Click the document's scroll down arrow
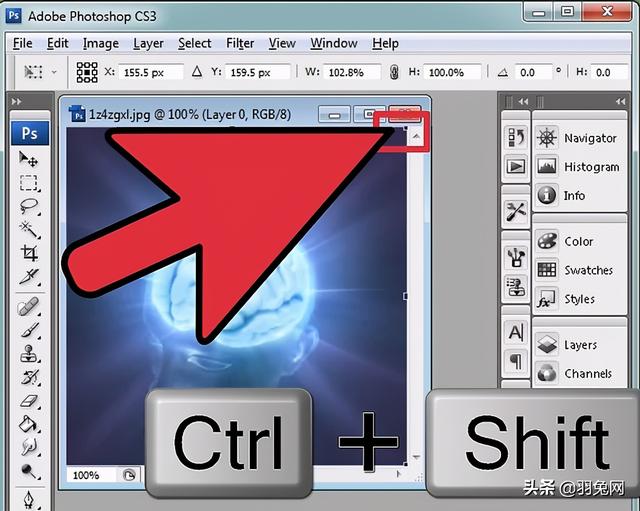The width and height of the screenshot is (640, 511). click(416, 457)
